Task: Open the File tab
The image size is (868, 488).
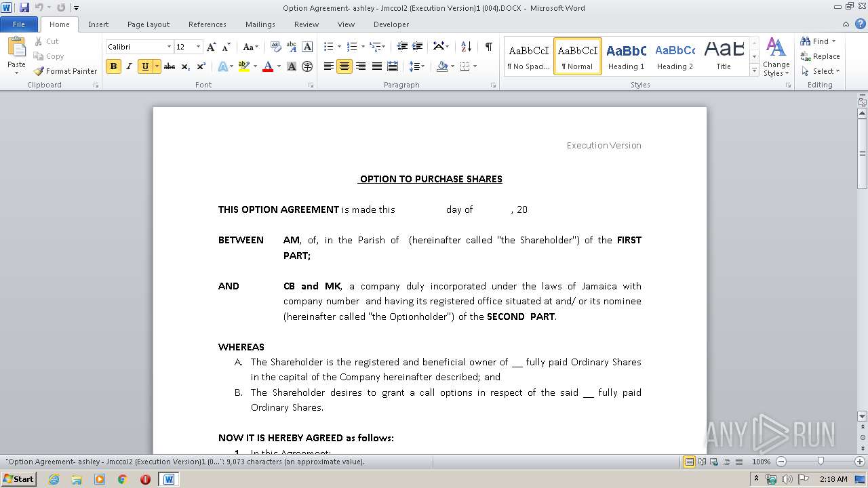Action: [19, 24]
